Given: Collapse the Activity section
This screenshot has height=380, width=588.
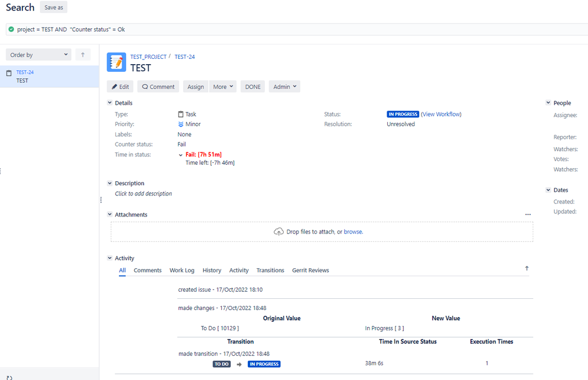Looking at the screenshot, I should click(x=110, y=258).
